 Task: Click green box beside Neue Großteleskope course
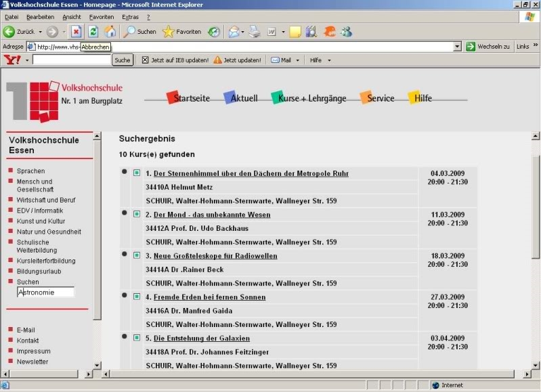pyautogui.click(x=137, y=256)
